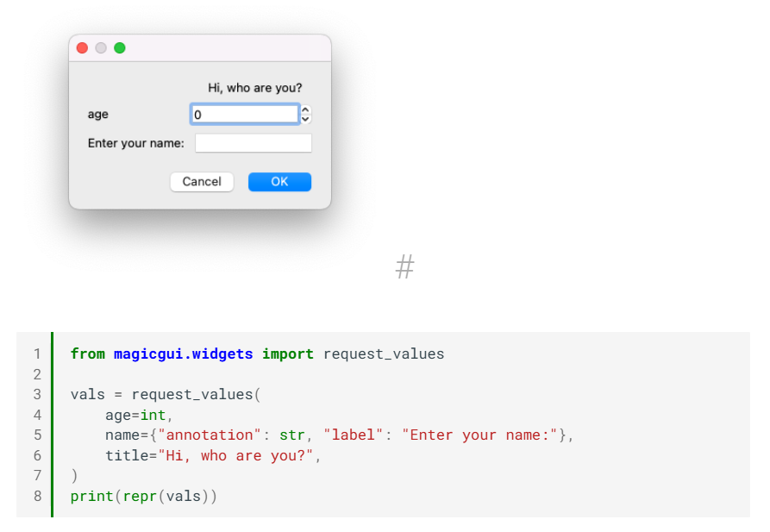Click the down arrow of the age spinner
770x532 pixels.
point(305,118)
